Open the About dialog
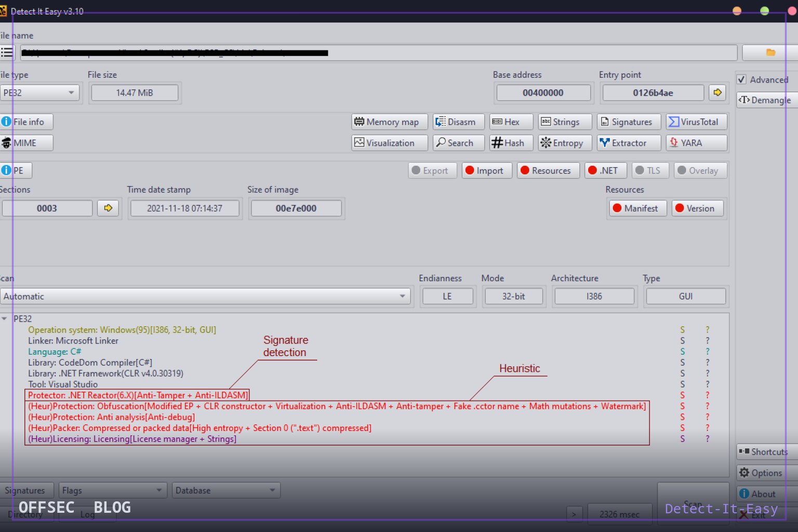The height and width of the screenshot is (532, 798). pos(766,494)
